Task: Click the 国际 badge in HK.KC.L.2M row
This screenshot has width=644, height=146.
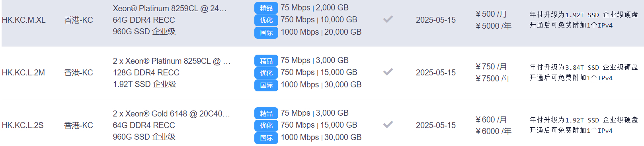Action: [x=266, y=85]
